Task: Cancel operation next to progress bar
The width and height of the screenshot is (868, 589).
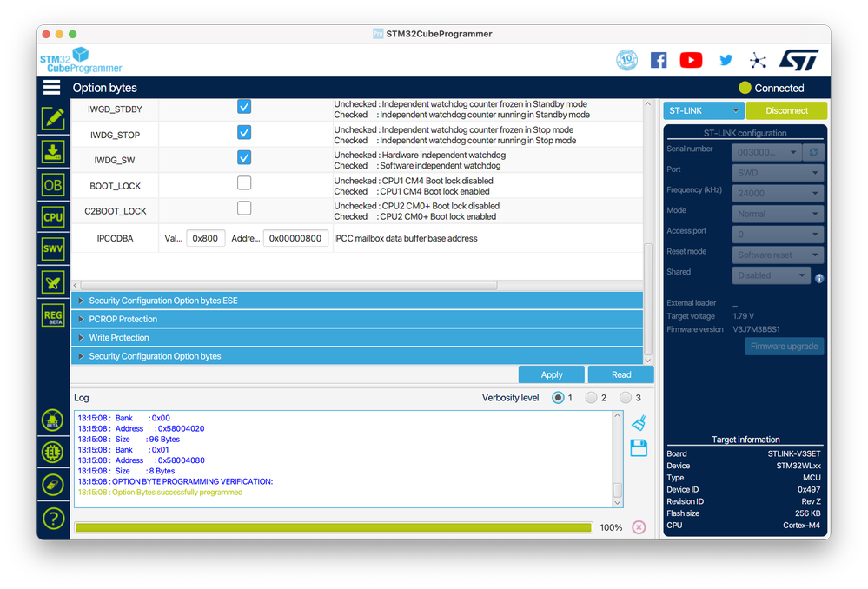Action: click(x=639, y=527)
